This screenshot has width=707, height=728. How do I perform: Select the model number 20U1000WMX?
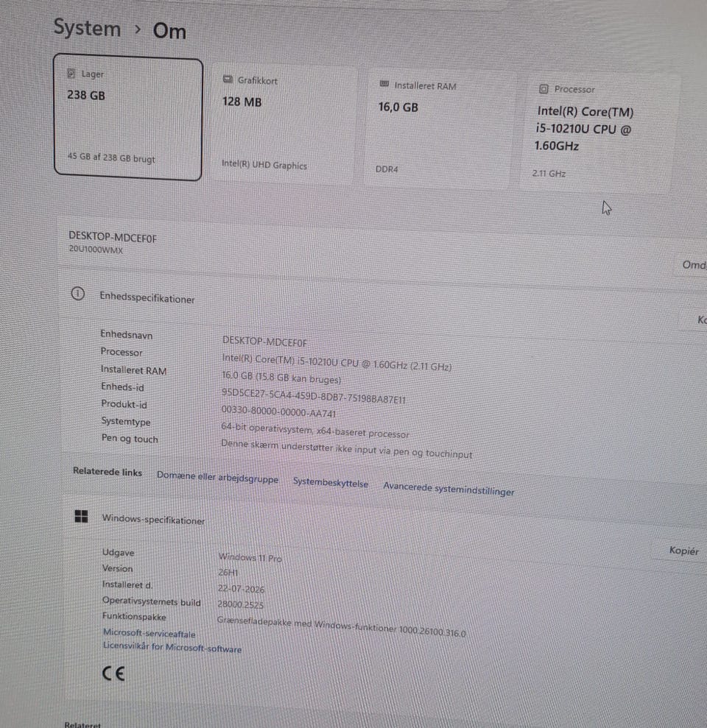[96, 250]
